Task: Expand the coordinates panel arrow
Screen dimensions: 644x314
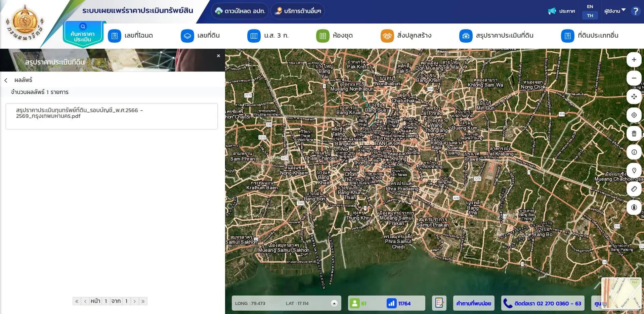Action: (x=334, y=303)
